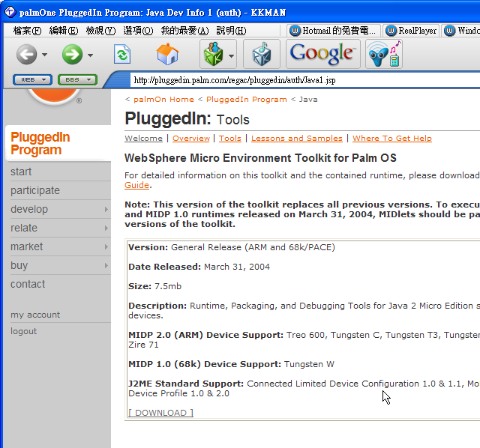The height and width of the screenshot is (448, 480).
Task: Click the 'Tungsten W' device text
Action: 309,364
